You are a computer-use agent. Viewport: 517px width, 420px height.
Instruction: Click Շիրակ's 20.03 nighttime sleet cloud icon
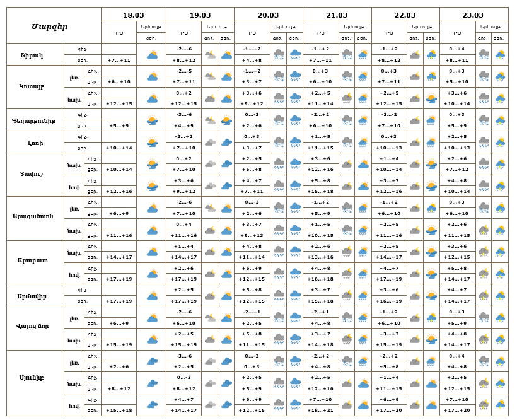pyautogui.click(x=278, y=55)
